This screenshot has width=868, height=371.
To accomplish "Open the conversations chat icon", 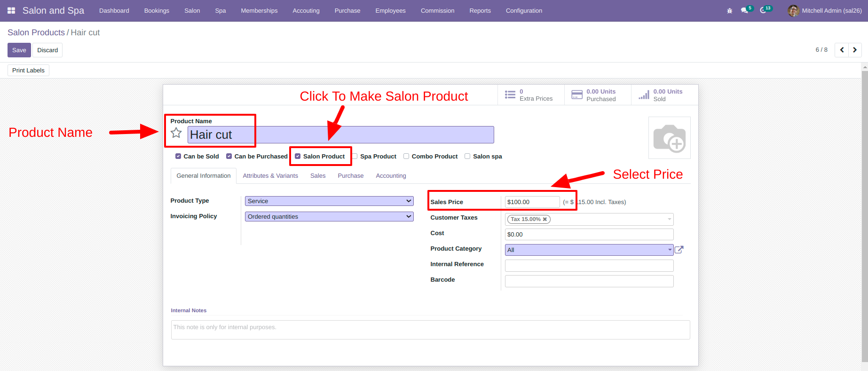I will pos(745,10).
